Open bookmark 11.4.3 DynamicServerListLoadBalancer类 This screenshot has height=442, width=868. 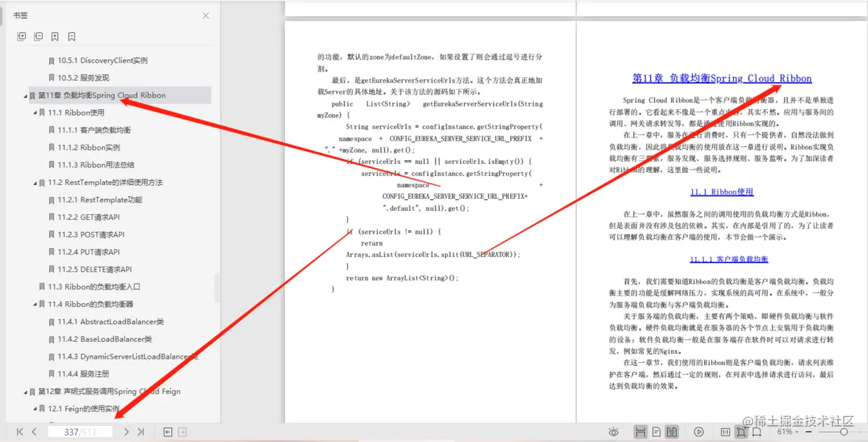[128, 357]
